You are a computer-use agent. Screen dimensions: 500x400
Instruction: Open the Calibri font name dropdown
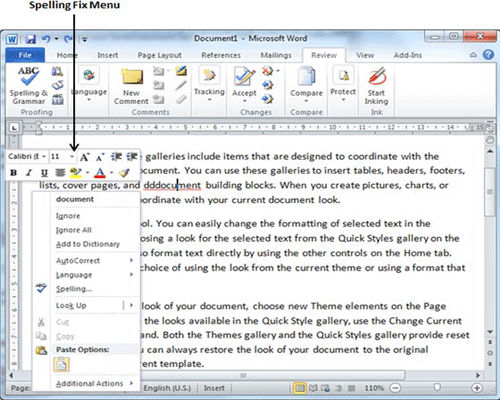point(44,156)
